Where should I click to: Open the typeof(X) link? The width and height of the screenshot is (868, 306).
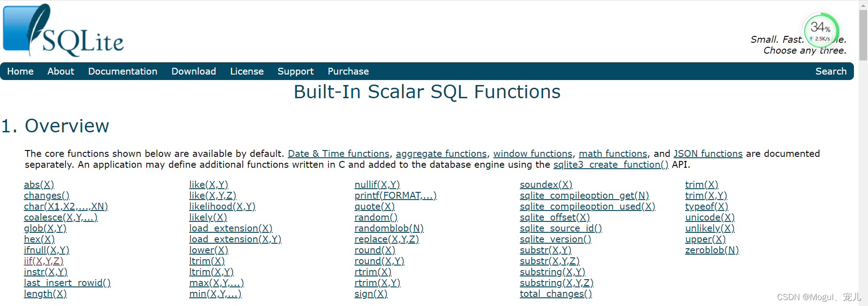click(x=707, y=206)
